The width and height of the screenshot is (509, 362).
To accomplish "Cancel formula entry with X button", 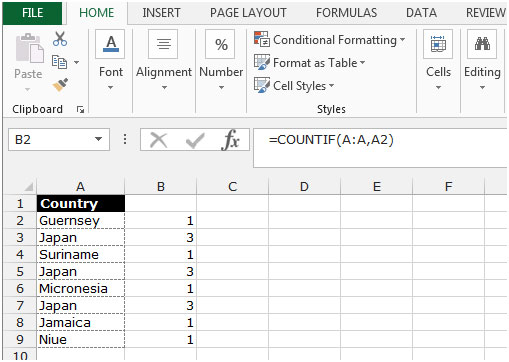I will pyautogui.click(x=159, y=140).
